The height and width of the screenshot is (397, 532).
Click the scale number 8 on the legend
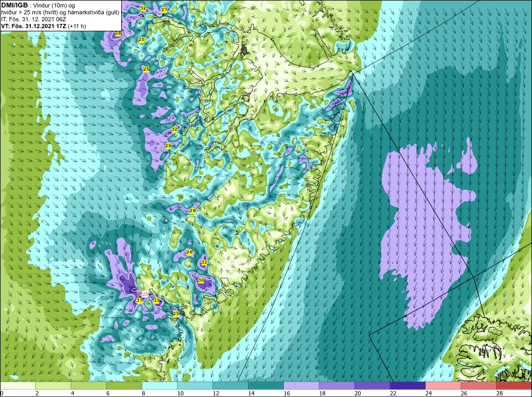point(143,393)
